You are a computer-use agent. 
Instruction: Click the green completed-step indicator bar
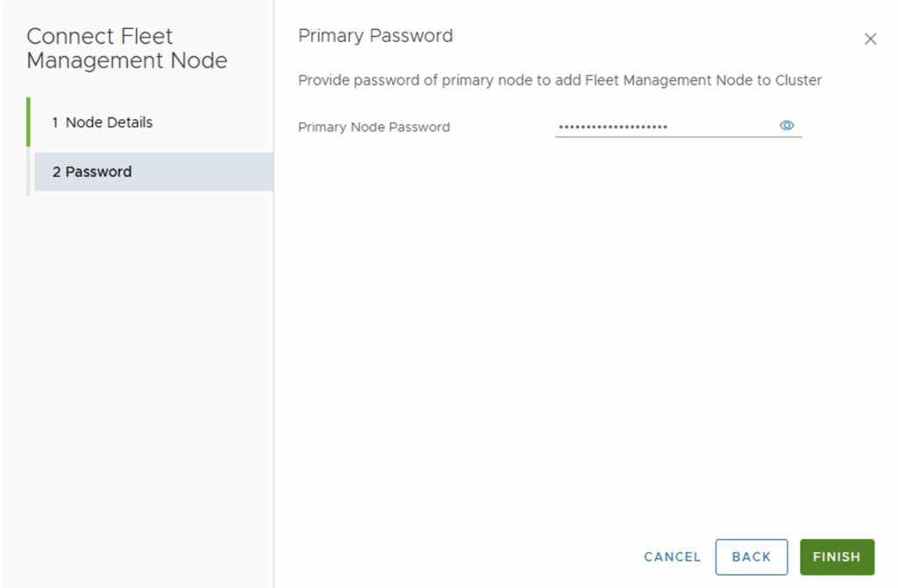pyautogui.click(x=28, y=122)
